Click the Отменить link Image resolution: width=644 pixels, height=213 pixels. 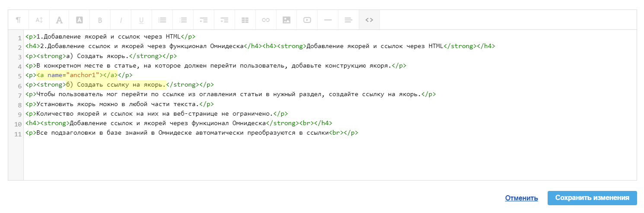[522, 198]
